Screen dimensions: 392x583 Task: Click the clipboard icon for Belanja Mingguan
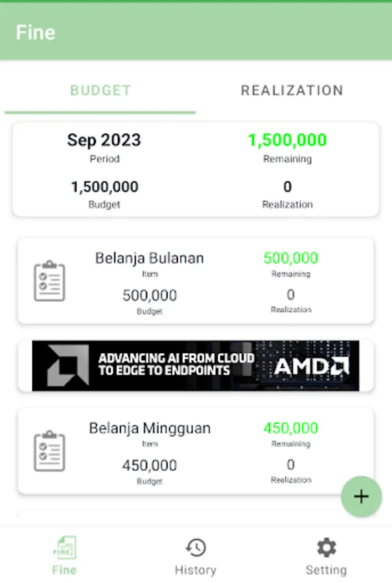click(x=50, y=451)
